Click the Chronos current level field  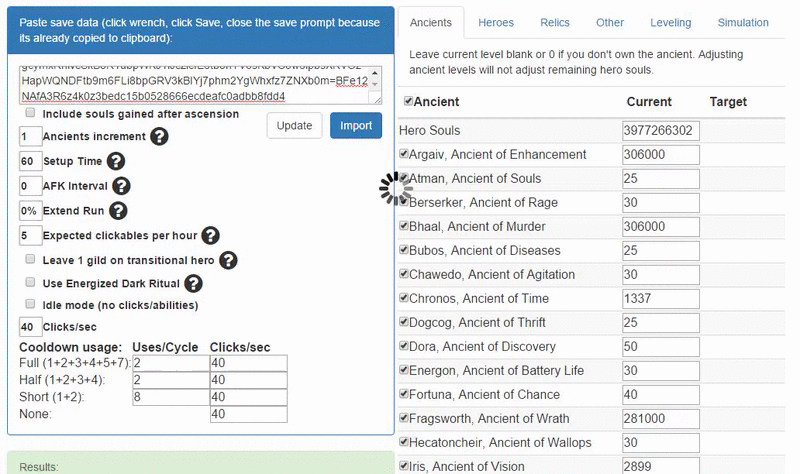coord(660,299)
